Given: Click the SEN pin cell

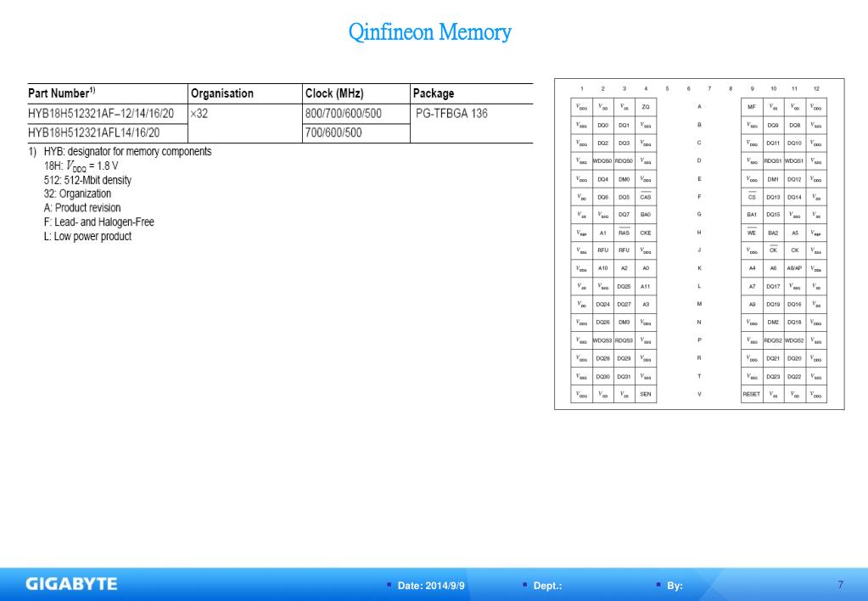Looking at the screenshot, I should (646, 394).
